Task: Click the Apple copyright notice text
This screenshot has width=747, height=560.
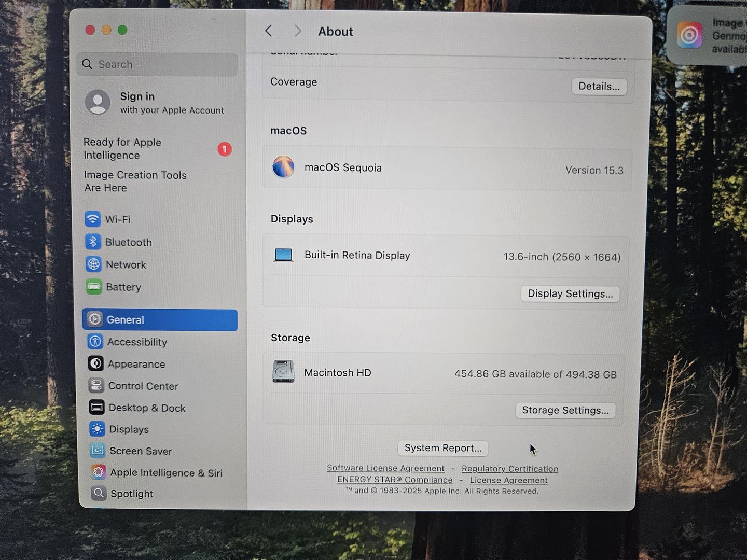Action: click(442, 491)
